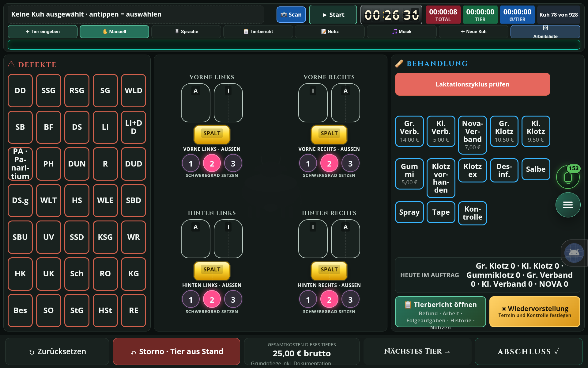The width and height of the screenshot is (588, 368).
Task: Open the Android robot floating icon
Action: (x=574, y=253)
